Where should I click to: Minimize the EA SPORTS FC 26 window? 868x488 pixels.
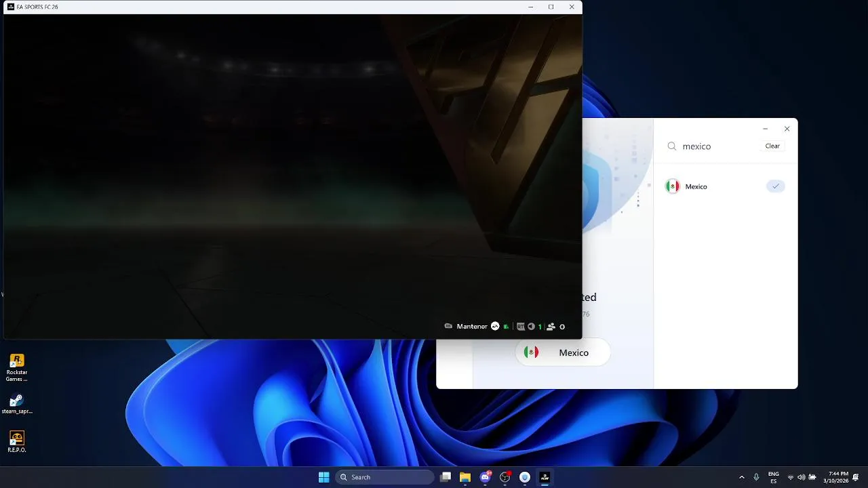click(x=530, y=7)
